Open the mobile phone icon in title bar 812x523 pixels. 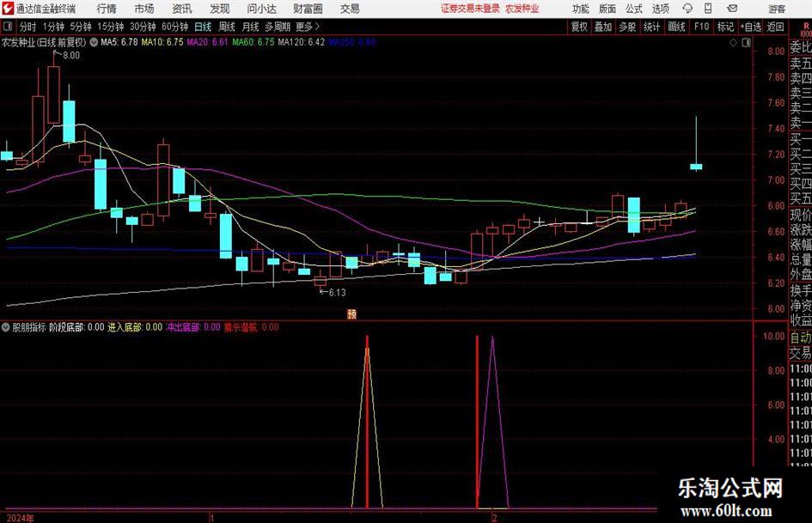point(708,9)
